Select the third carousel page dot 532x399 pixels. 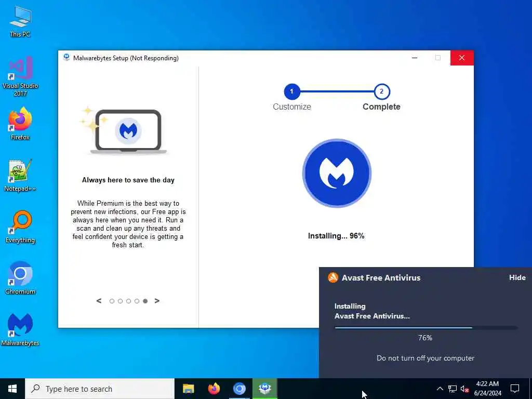coord(129,301)
